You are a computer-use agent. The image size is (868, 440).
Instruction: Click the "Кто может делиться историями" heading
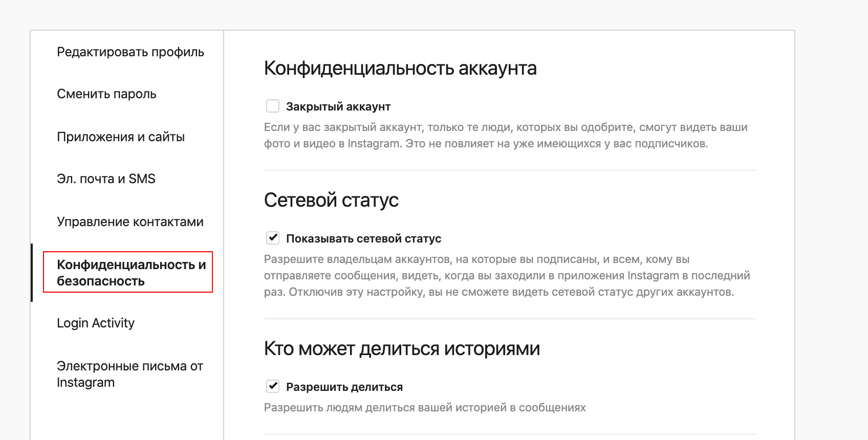pos(402,349)
